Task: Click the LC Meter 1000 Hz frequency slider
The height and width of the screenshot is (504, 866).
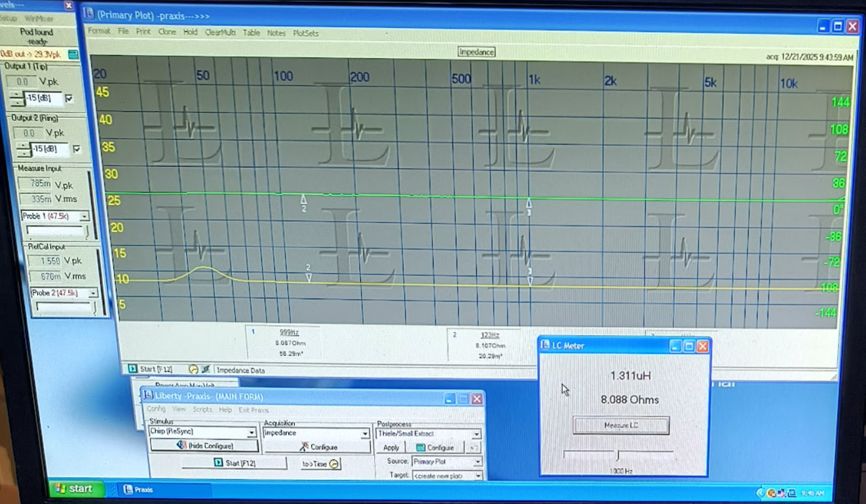Action: click(618, 454)
